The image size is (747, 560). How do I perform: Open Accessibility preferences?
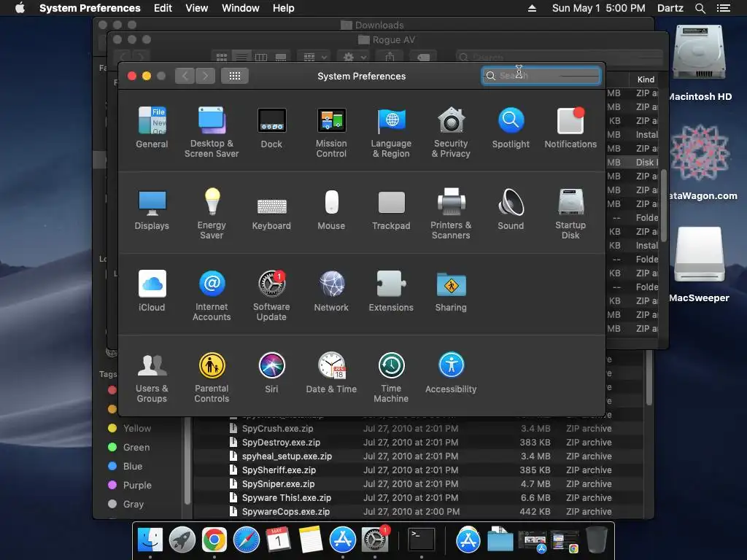(x=451, y=373)
